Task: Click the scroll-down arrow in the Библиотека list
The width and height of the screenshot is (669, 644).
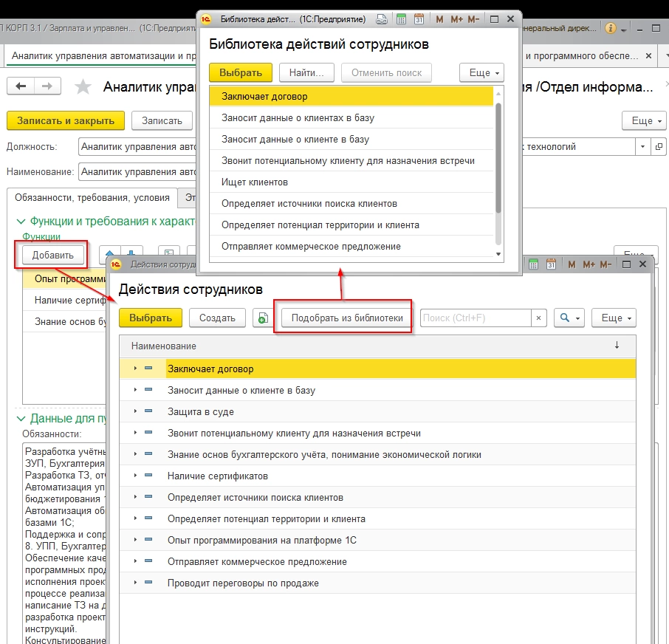Action: pos(498,254)
